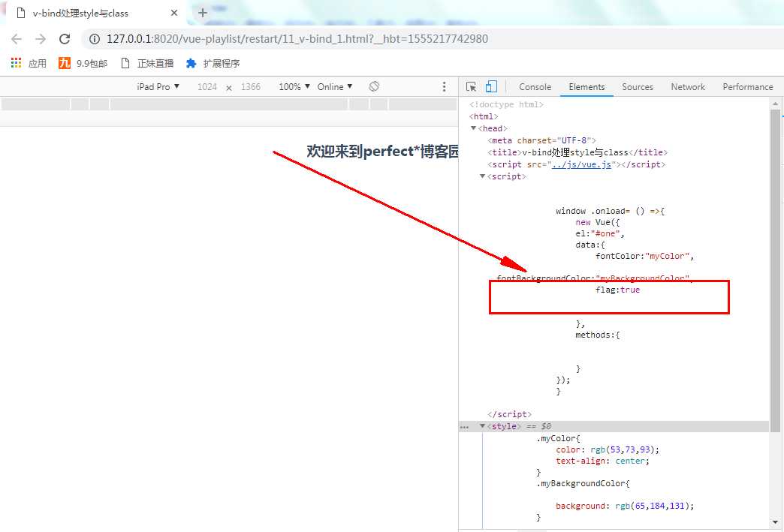Click the ellipsis beside the style node
784x532 pixels.
coord(465,427)
